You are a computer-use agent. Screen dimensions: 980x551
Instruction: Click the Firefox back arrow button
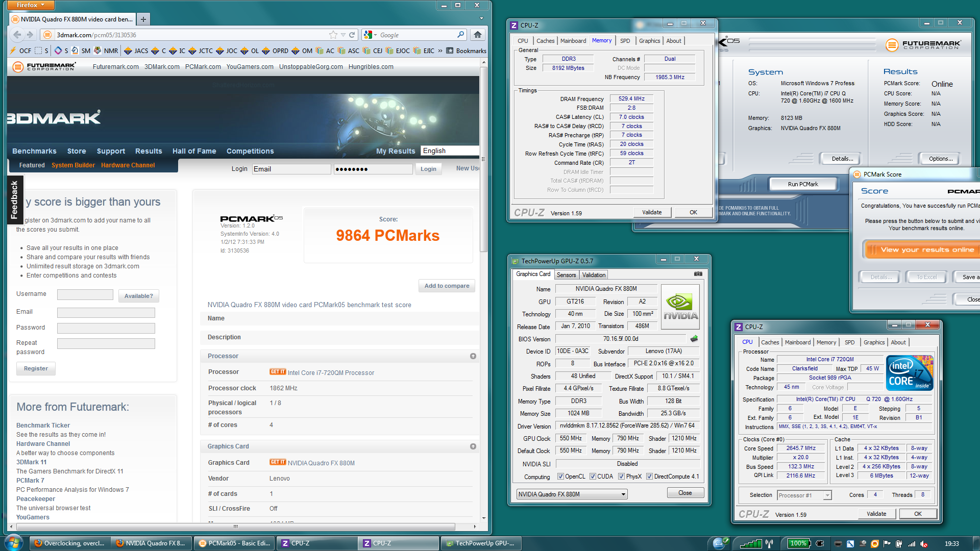[x=18, y=35]
